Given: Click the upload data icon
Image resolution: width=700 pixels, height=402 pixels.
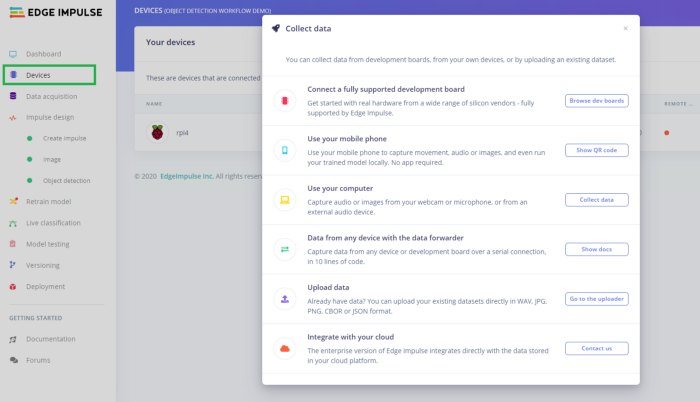Looking at the screenshot, I should (285, 298).
